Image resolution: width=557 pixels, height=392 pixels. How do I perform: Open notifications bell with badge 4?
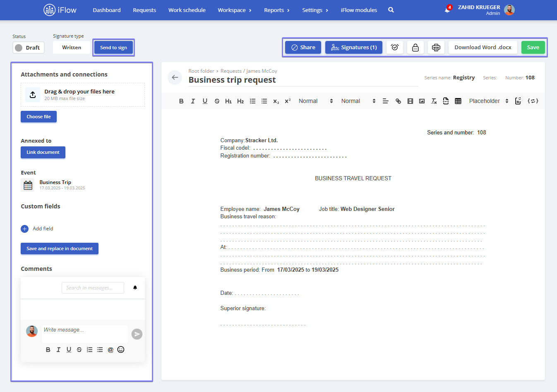[447, 10]
